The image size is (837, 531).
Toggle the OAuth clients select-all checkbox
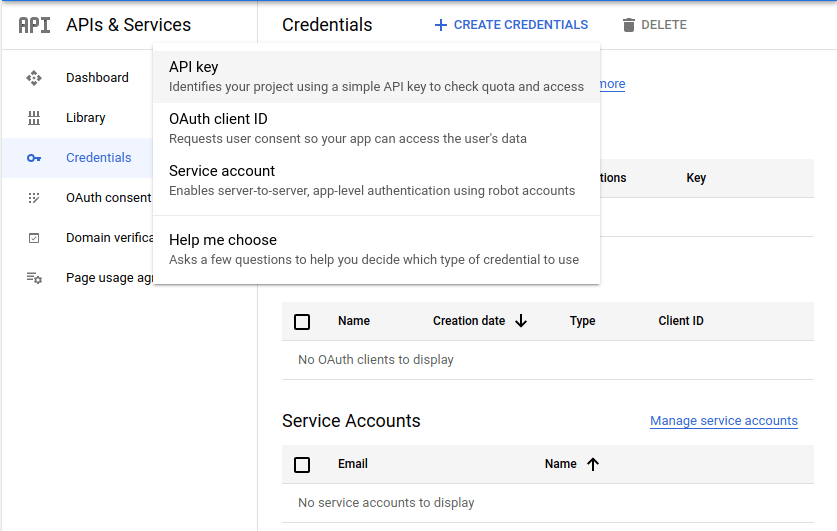click(302, 322)
